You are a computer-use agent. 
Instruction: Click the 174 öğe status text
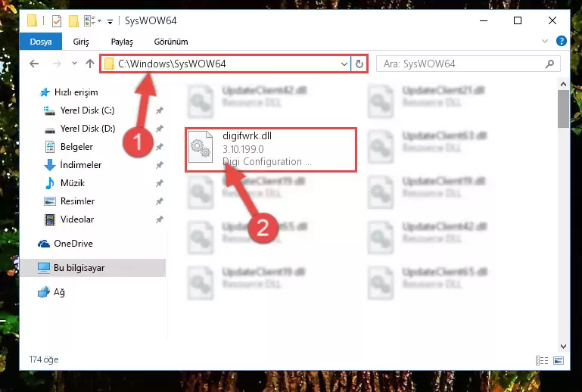(x=44, y=359)
